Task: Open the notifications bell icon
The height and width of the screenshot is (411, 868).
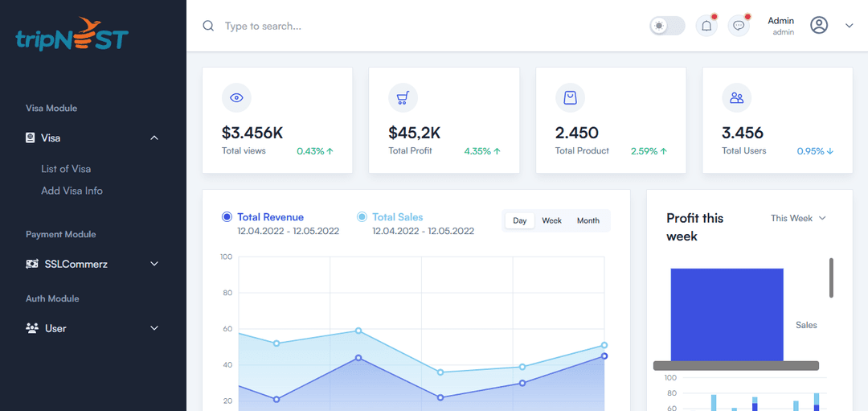Action: [x=706, y=26]
